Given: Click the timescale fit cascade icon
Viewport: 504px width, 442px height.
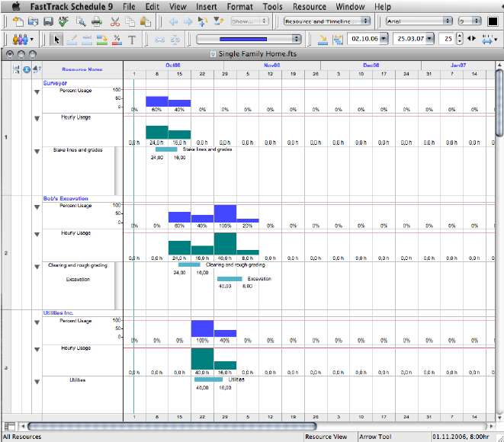Looking at the screenshot, I should (338, 40).
